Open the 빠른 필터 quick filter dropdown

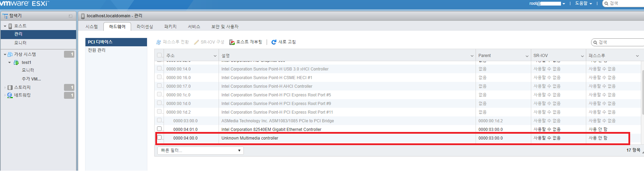point(201,151)
